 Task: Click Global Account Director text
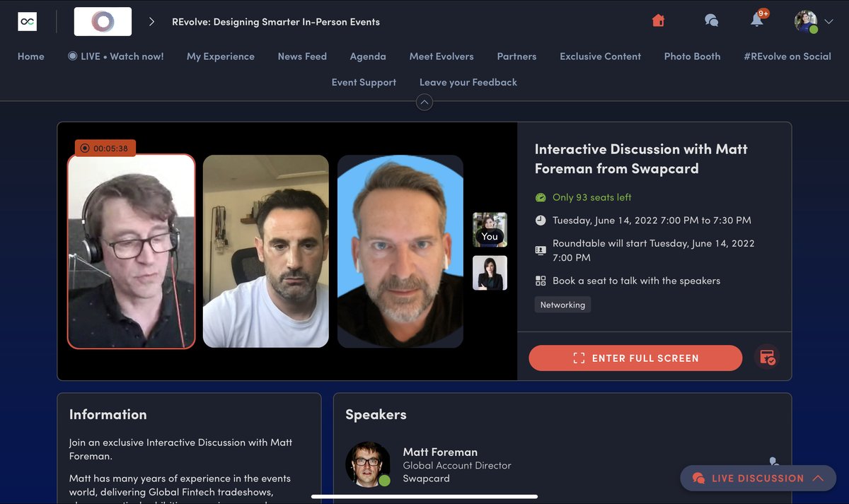457,466
